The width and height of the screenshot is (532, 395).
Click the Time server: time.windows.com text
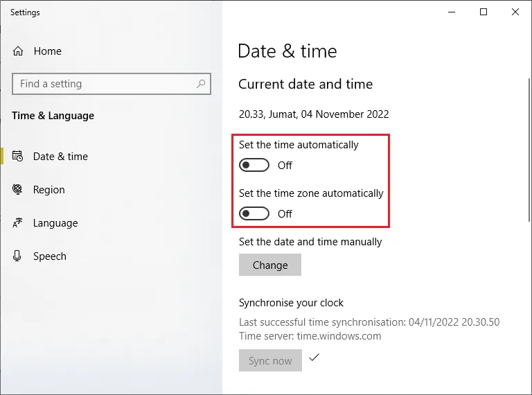(310, 336)
